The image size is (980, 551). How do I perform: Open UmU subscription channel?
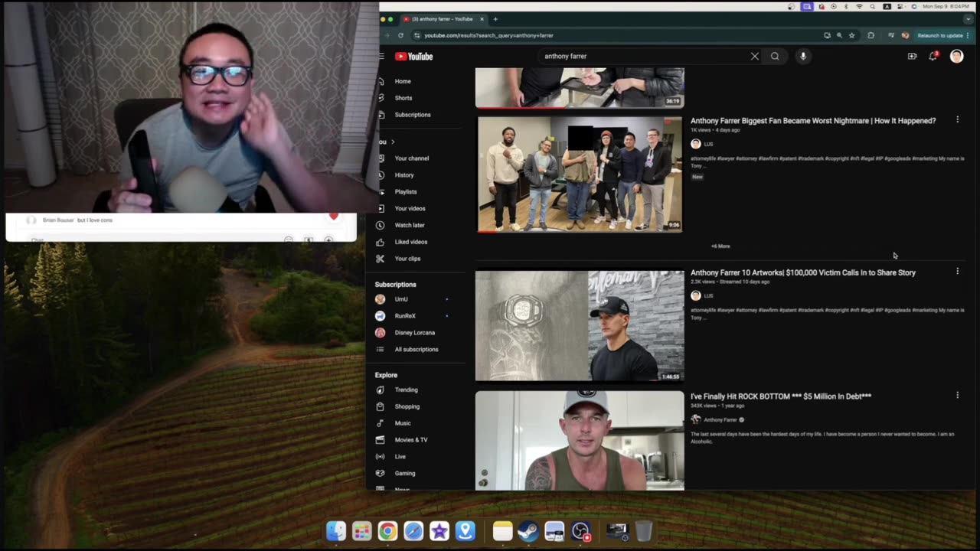point(401,299)
